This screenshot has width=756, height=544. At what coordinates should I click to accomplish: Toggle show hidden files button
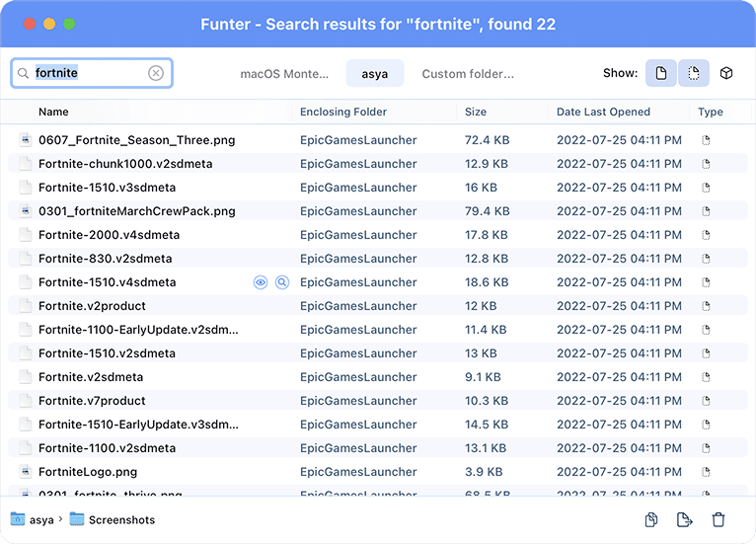click(x=693, y=73)
